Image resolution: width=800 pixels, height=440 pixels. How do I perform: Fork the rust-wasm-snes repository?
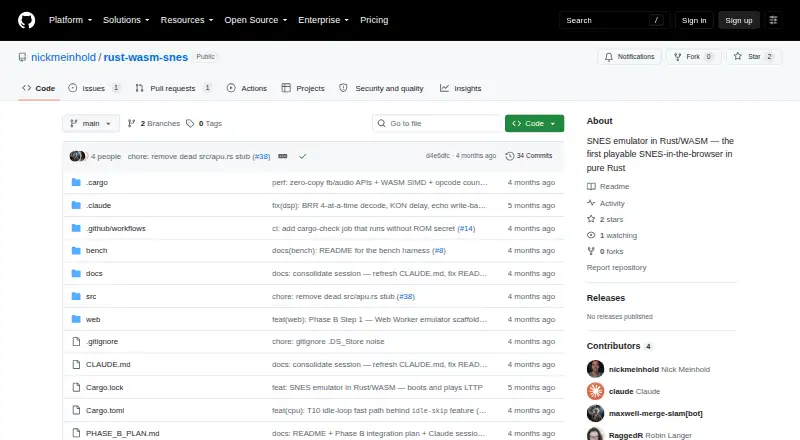point(693,57)
